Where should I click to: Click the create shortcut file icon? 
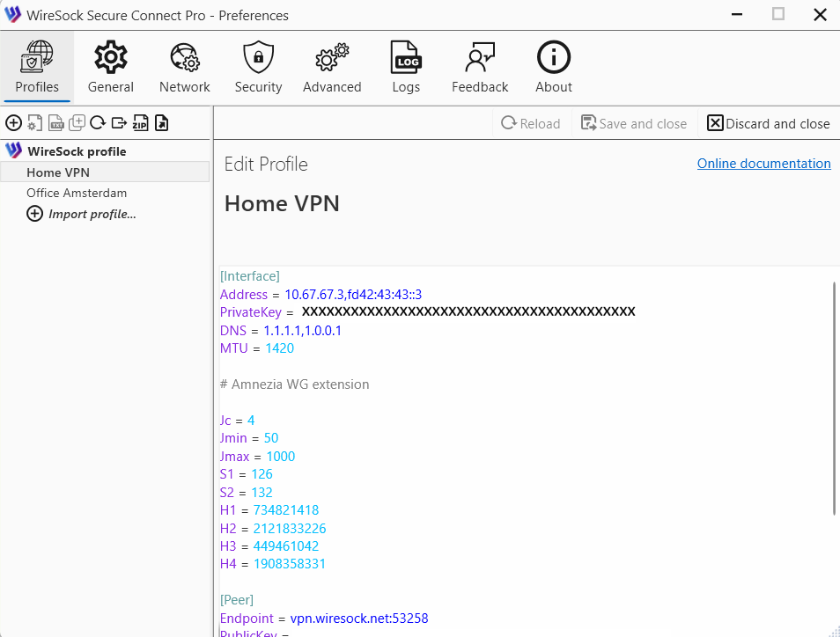pos(161,123)
